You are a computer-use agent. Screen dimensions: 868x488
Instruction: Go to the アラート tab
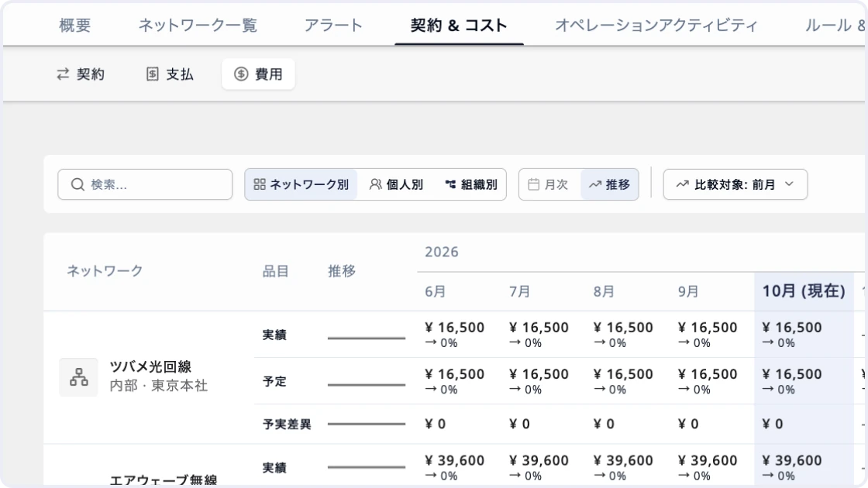tap(333, 26)
